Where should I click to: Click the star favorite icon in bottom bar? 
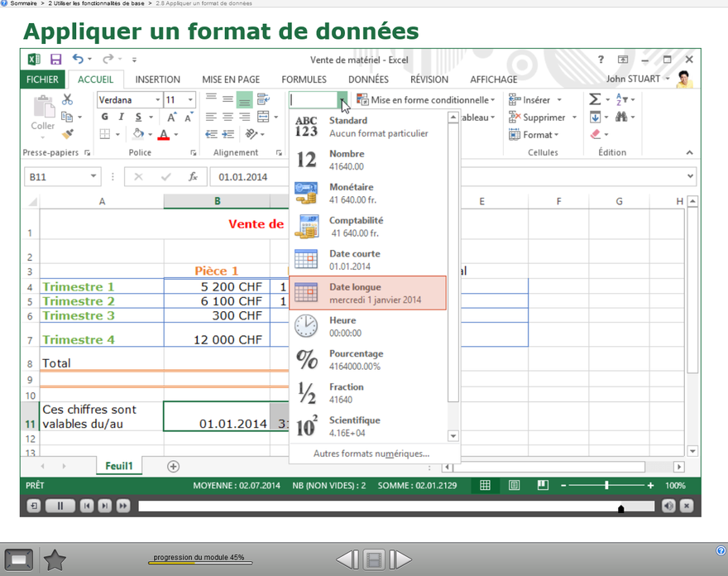pos(55,560)
